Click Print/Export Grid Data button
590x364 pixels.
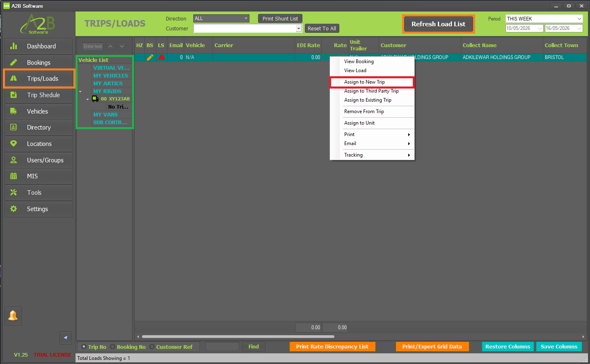[432, 347]
